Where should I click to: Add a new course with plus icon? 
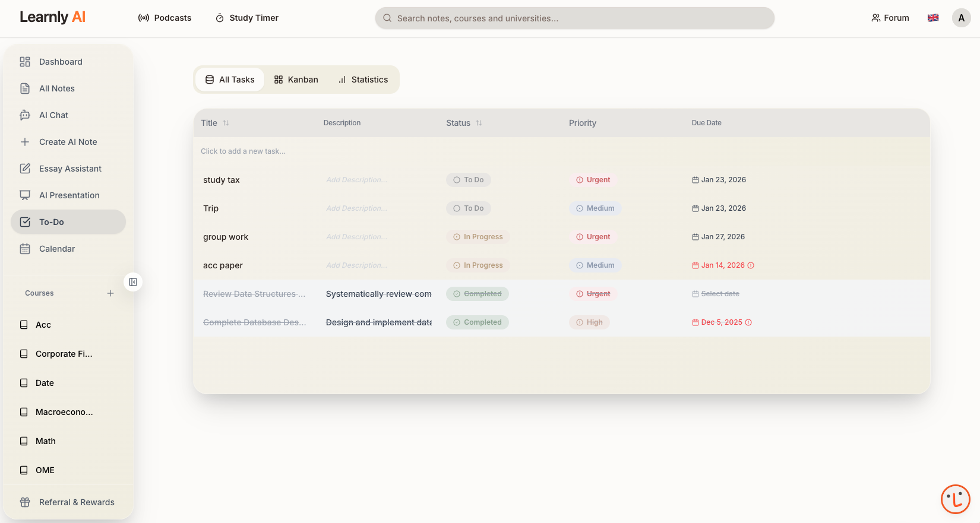110,293
